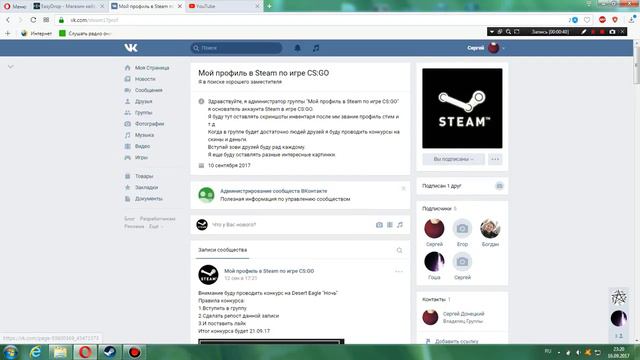640x360 pixels.
Task: Open subscriber Егор's avatar
Action: coord(462,228)
